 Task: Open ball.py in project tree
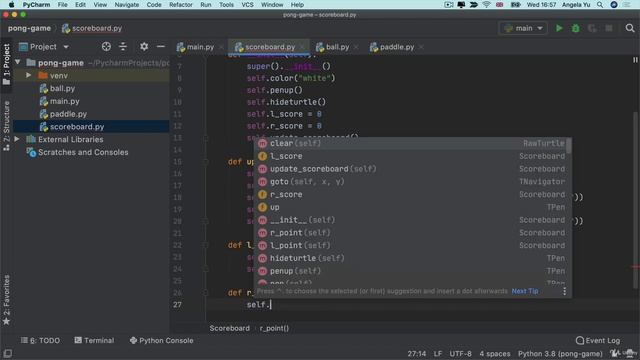pos(62,88)
